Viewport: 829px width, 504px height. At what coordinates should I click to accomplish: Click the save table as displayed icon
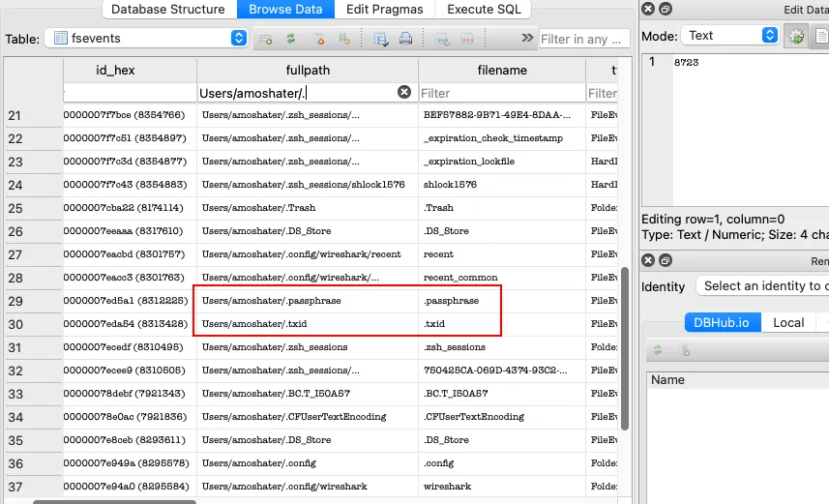click(x=380, y=39)
